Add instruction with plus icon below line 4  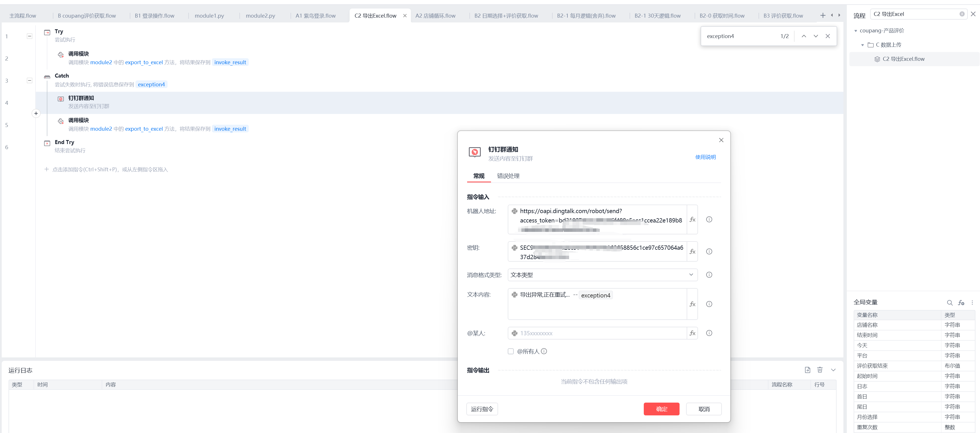(x=36, y=113)
